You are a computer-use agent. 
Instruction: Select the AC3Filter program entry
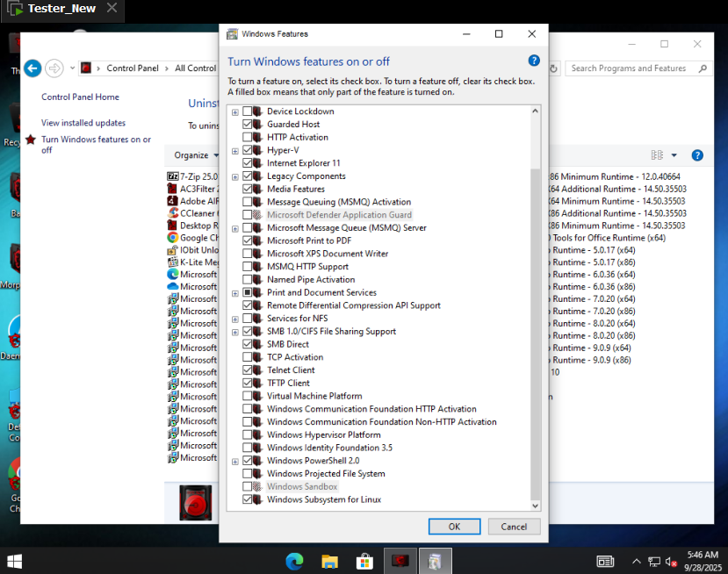click(192, 189)
